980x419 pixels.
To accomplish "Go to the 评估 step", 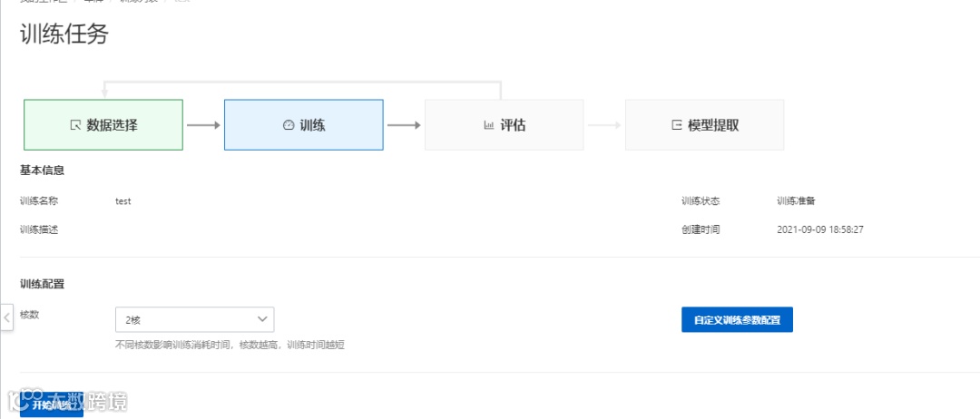I will pos(505,125).
